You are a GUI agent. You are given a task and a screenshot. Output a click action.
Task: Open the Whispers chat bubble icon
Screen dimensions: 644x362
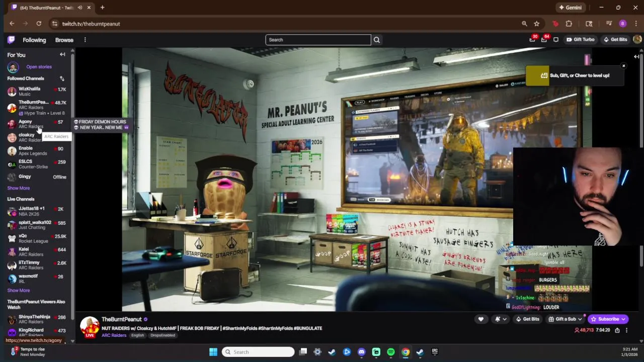[556, 40]
